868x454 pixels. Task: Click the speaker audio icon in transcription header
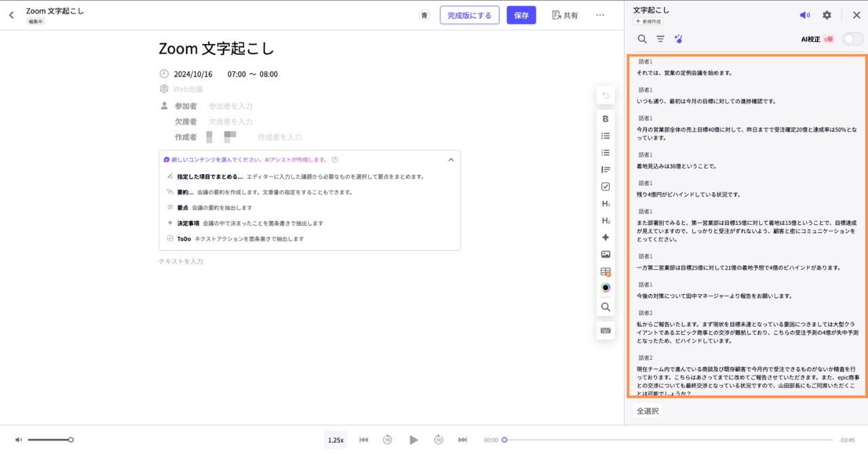tap(805, 15)
